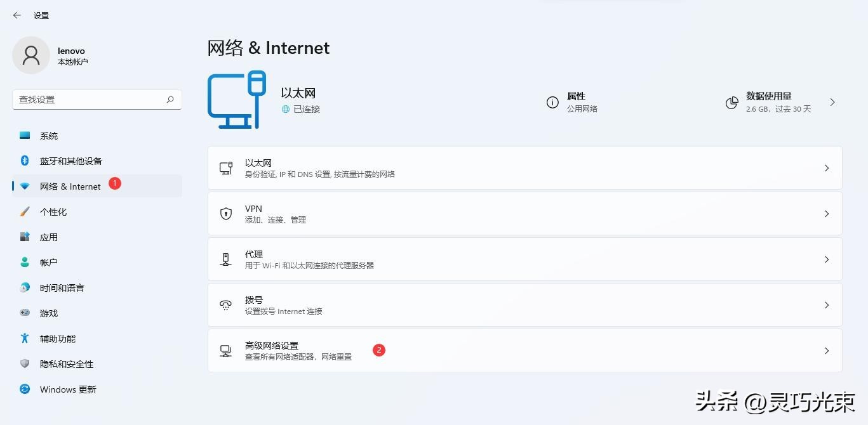This screenshot has height=425, width=868.
Task: Click the 蓝牙和其他设备 Bluetooth icon
Action: [24, 160]
